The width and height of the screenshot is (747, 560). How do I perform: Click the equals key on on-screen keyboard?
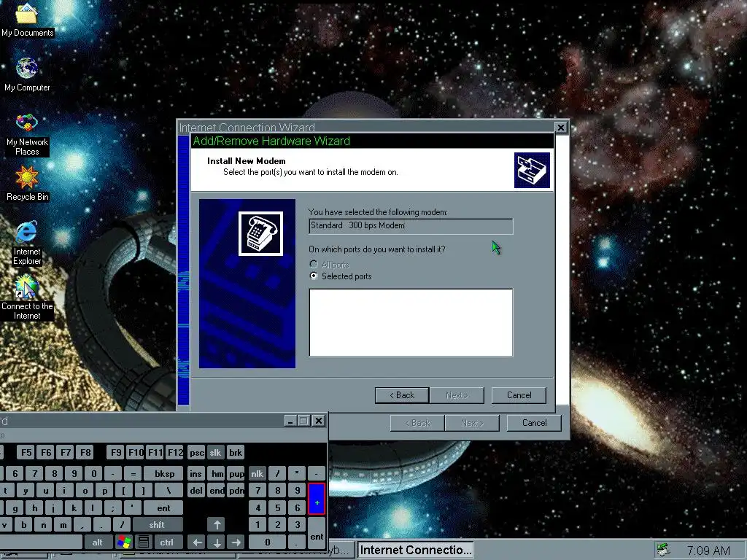[x=133, y=473]
